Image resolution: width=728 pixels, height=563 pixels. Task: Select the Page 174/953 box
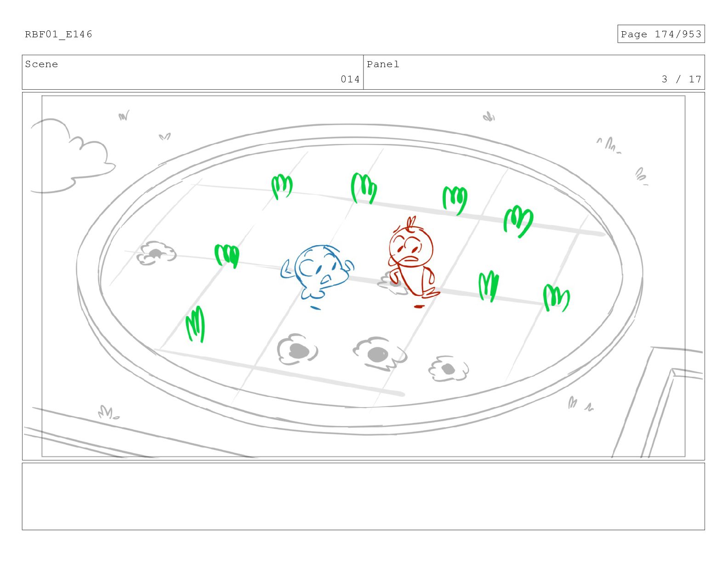[661, 34]
